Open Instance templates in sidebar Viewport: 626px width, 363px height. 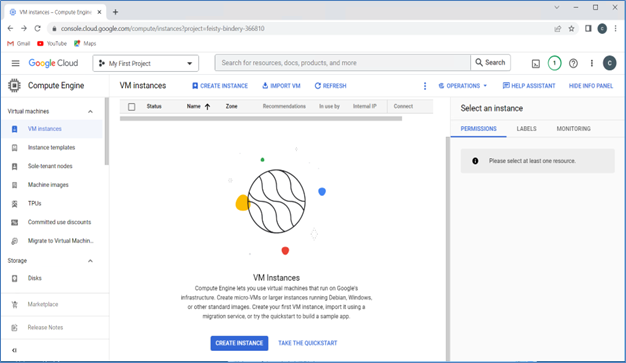[52, 147]
